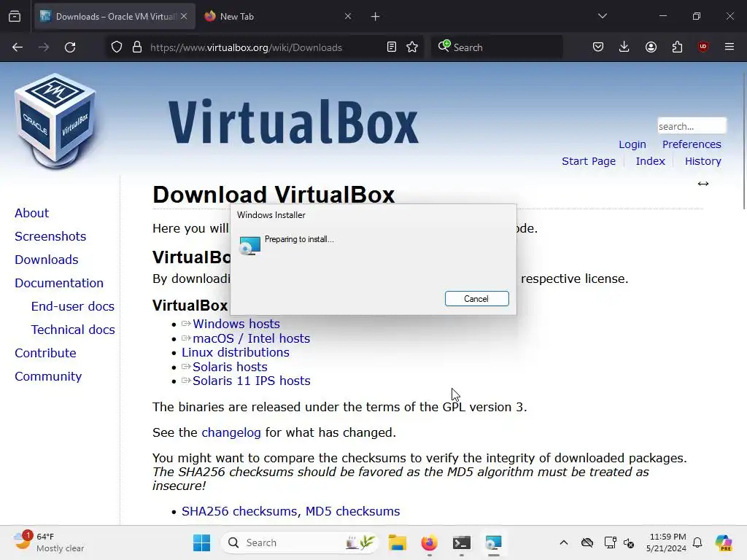Image resolution: width=747 pixels, height=560 pixels.
Task: Click the taskbar clock showing 11:59 PM
Action: 666,542
